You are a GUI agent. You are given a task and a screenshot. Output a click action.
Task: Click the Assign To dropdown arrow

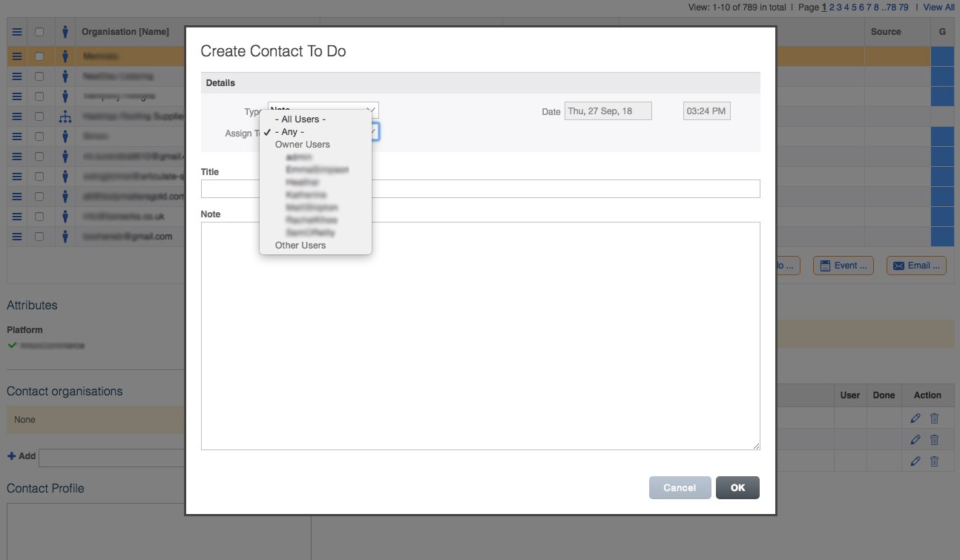(x=375, y=132)
